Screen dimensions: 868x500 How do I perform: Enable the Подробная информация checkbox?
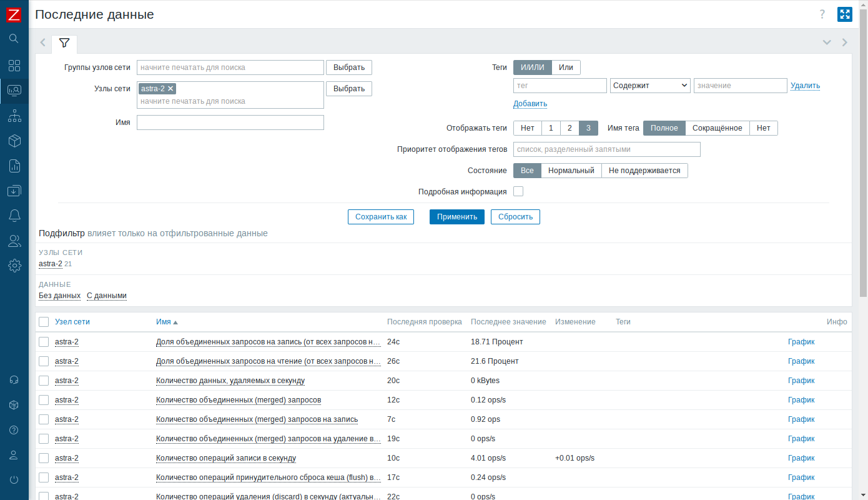pyautogui.click(x=518, y=191)
